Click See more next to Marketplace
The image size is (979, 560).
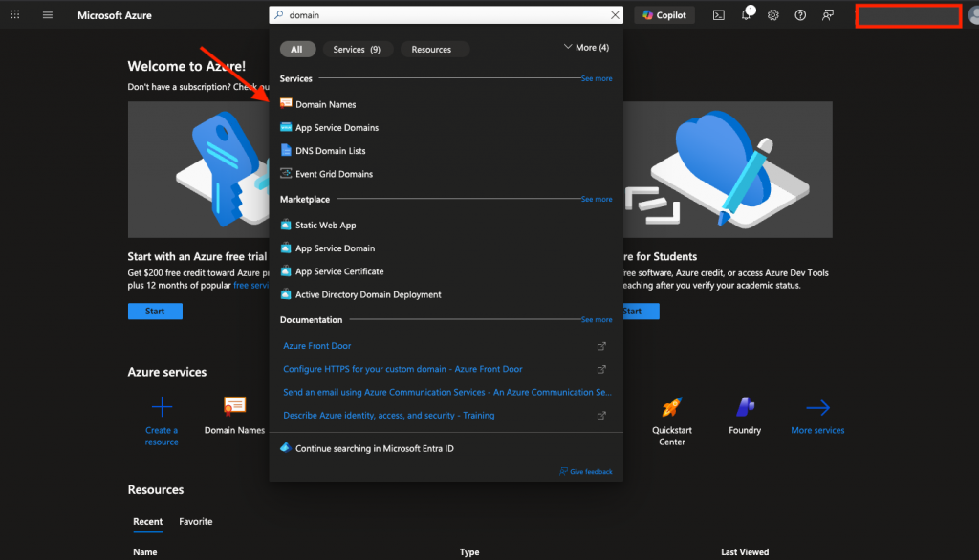[x=597, y=199]
